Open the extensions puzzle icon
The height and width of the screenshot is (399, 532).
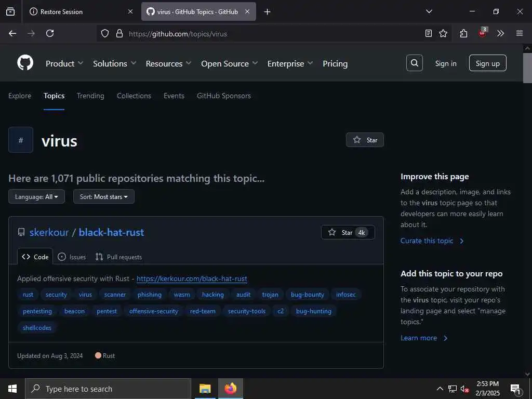[x=463, y=33]
